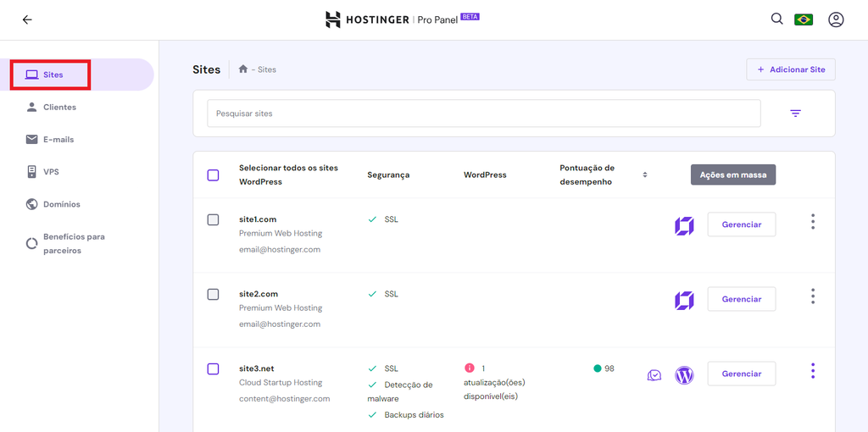The width and height of the screenshot is (868, 432).
Task: Click the BETA badge next to Pro Panel
Action: [470, 17]
